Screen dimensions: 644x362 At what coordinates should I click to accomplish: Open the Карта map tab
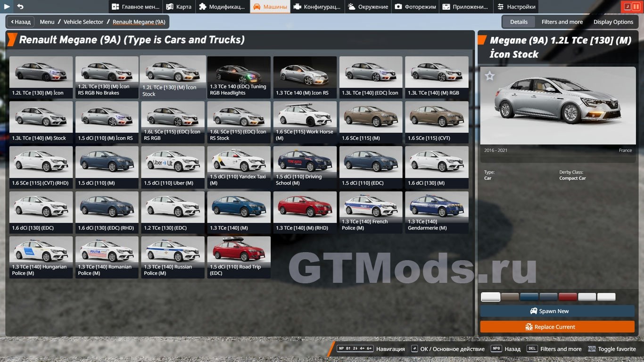click(x=179, y=7)
